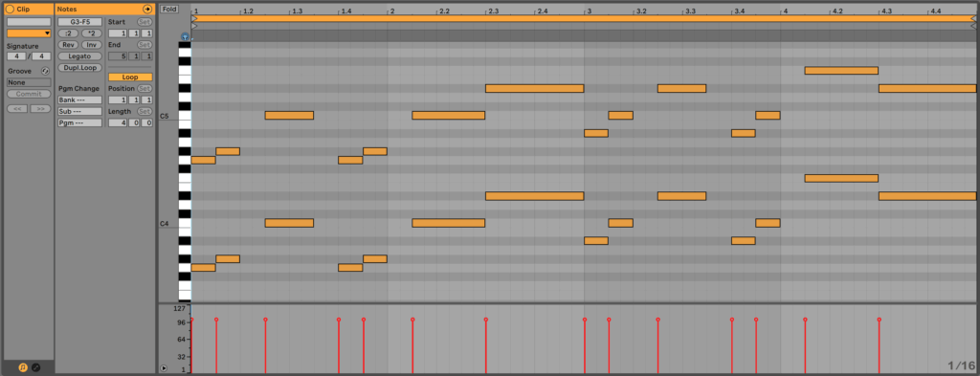Select the highest-pitched note near 4.1
This screenshot has width=980, height=376.
[841, 71]
